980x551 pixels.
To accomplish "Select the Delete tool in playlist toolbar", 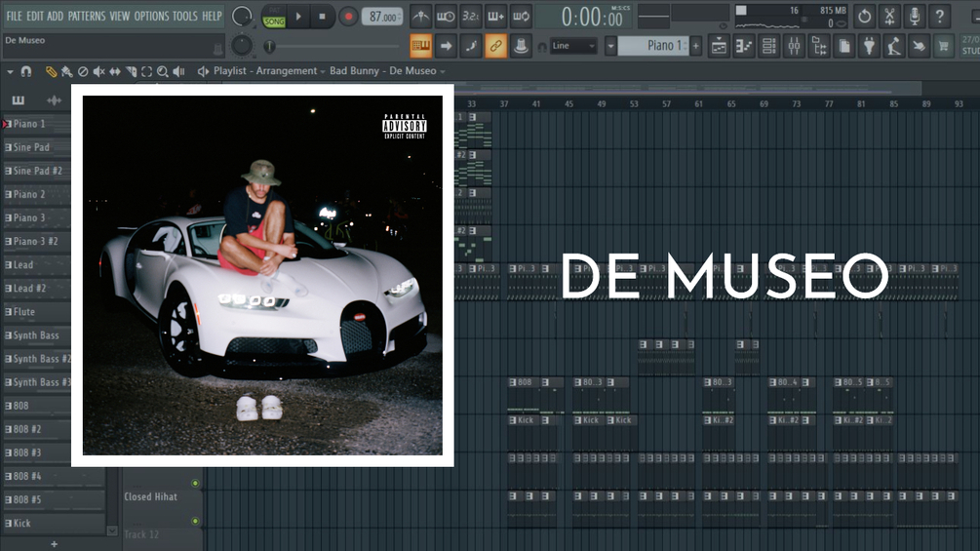I will tap(83, 72).
